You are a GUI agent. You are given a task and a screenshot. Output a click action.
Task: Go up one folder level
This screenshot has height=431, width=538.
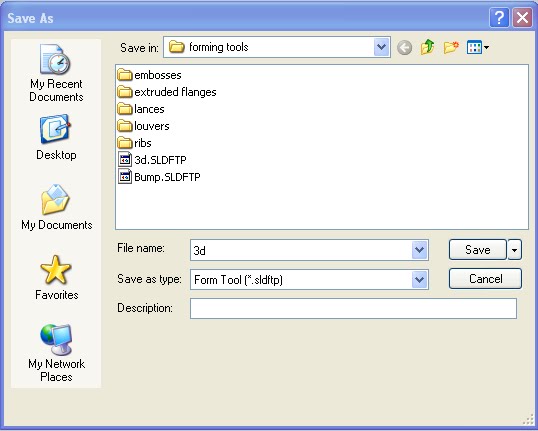(x=428, y=47)
